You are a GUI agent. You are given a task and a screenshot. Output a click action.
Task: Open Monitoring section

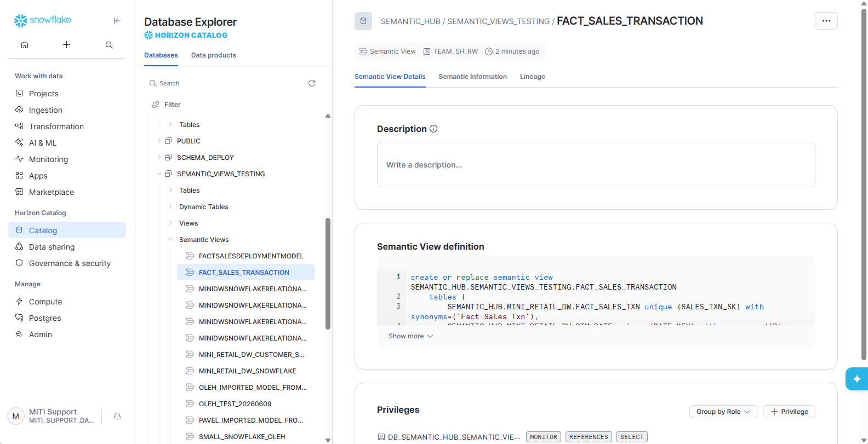67,159
